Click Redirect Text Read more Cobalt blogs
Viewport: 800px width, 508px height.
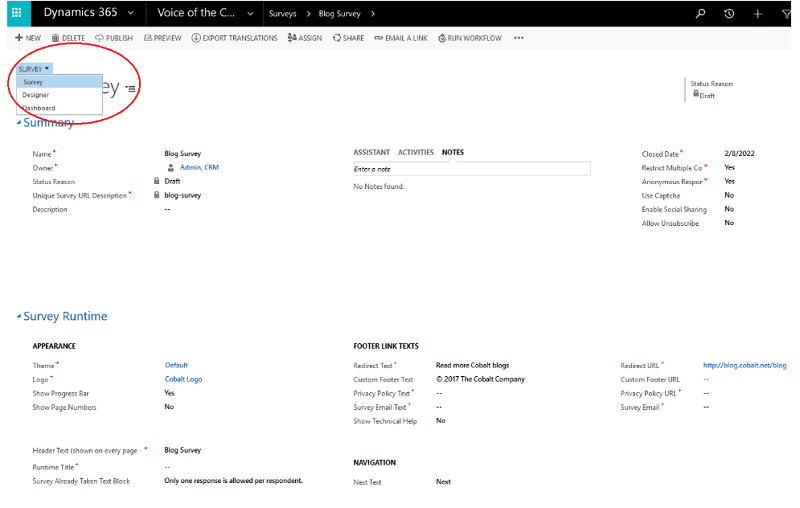[472, 365]
